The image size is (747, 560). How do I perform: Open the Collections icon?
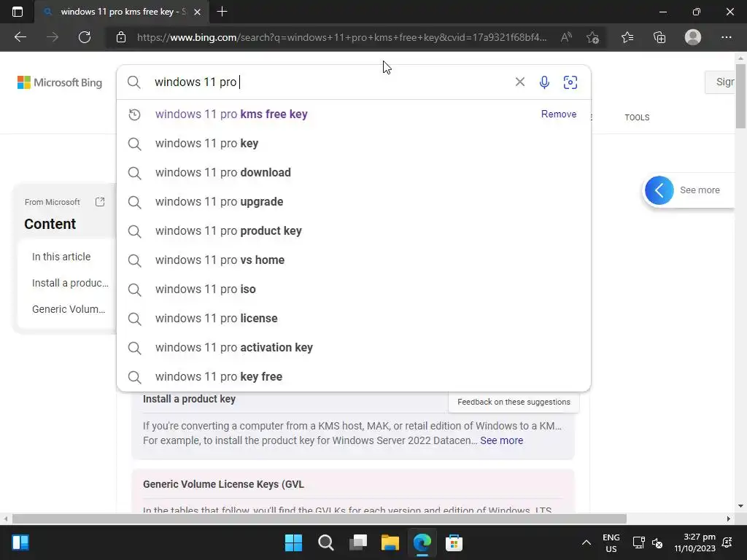click(659, 37)
